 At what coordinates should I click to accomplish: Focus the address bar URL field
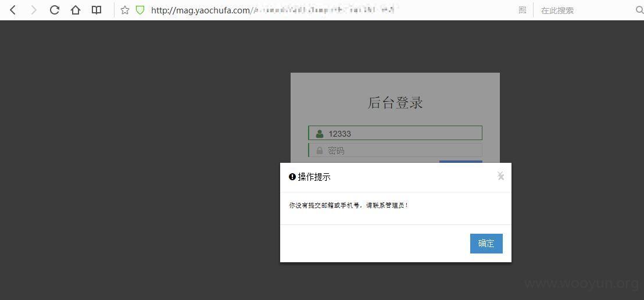coord(273,10)
